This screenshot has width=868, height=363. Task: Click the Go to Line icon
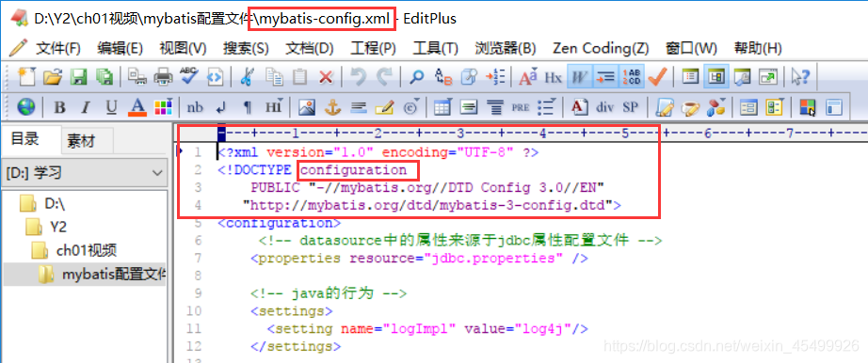495,77
